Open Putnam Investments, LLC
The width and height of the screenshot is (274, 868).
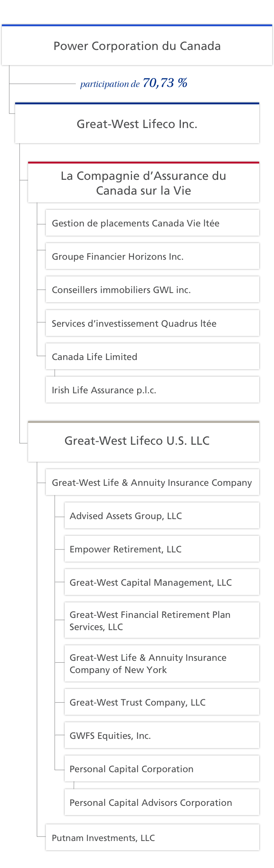pyautogui.click(x=152, y=838)
